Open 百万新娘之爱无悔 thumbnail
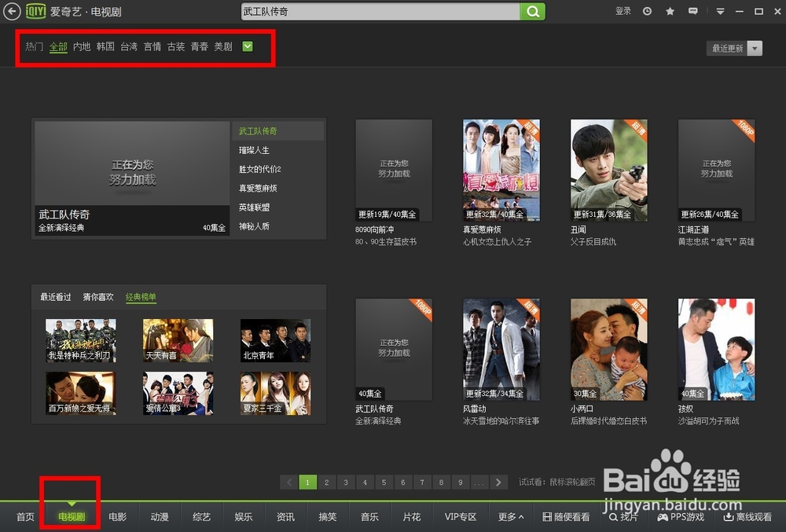 81,393
